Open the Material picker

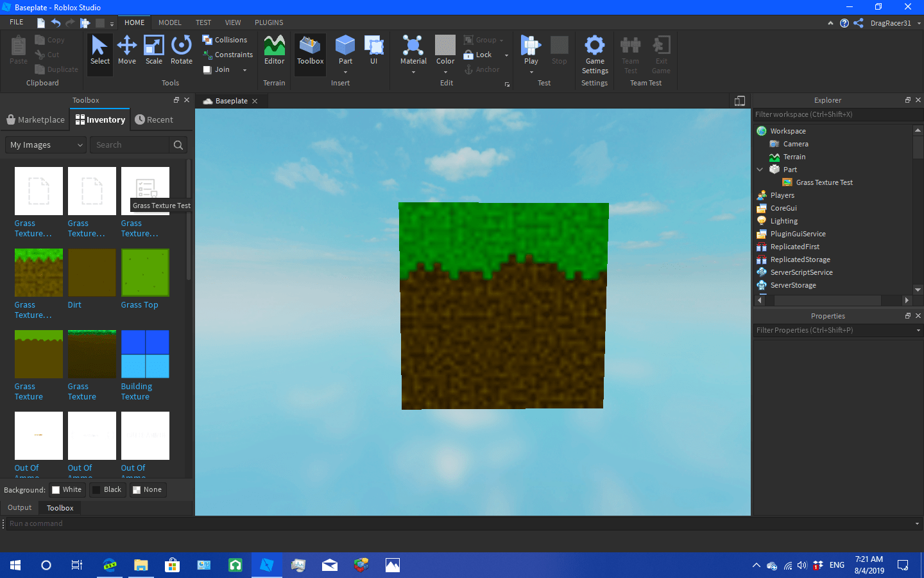coord(413,51)
